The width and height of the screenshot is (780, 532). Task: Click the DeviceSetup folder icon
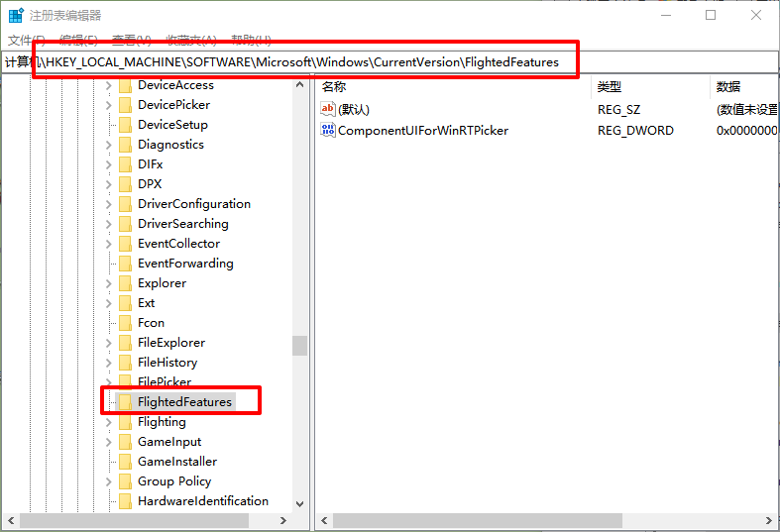(x=125, y=125)
